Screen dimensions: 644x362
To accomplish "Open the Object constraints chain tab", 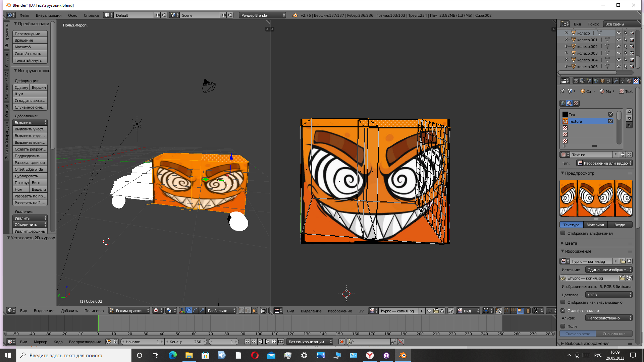I will point(609,81).
